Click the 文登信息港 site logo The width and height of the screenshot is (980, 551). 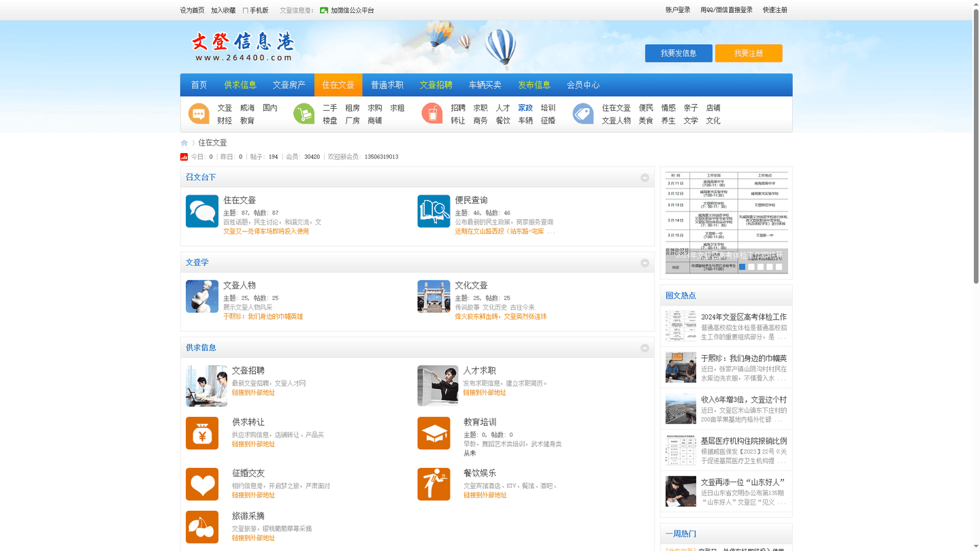click(244, 46)
